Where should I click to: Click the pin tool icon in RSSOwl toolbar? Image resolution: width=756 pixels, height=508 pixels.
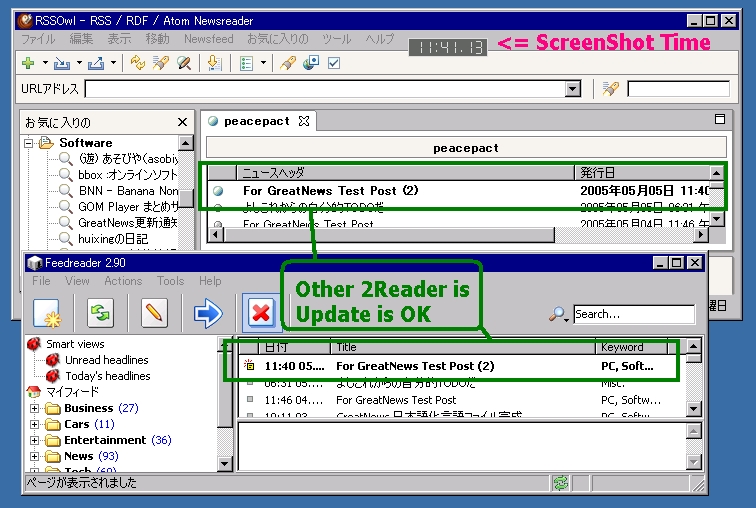pos(287,63)
